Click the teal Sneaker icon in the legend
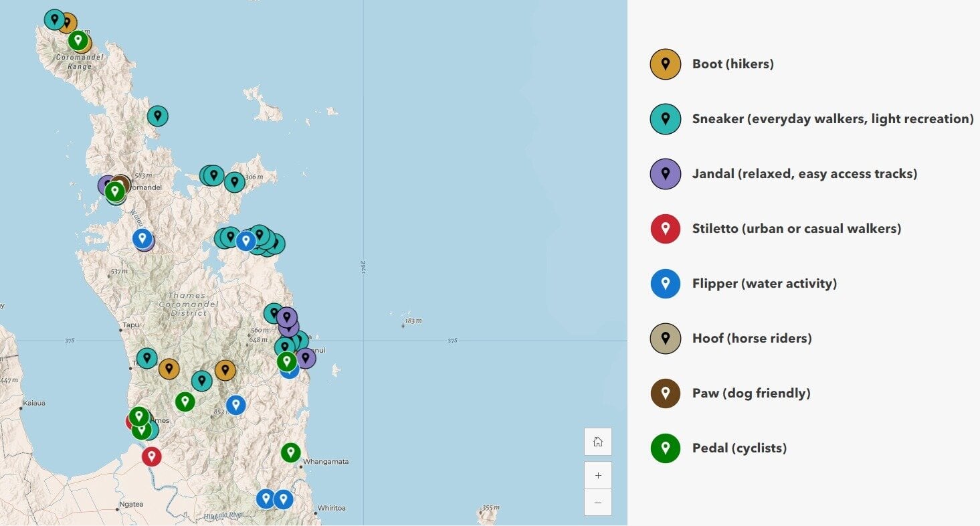The height and width of the screenshot is (526, 980). 666,118
